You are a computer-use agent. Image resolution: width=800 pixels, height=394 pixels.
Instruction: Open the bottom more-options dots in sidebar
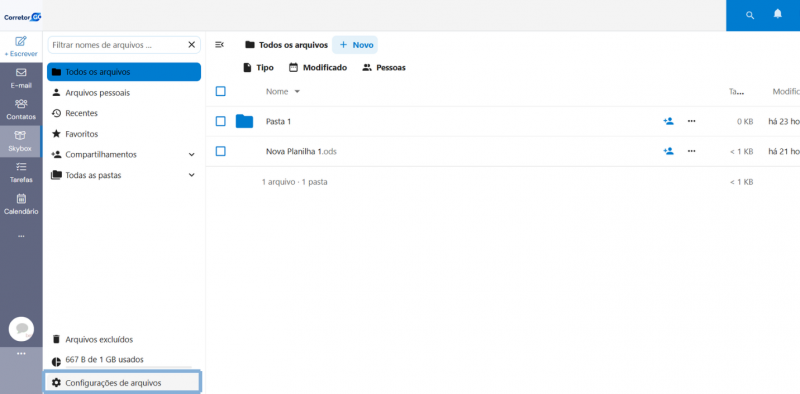coord(21,353)
